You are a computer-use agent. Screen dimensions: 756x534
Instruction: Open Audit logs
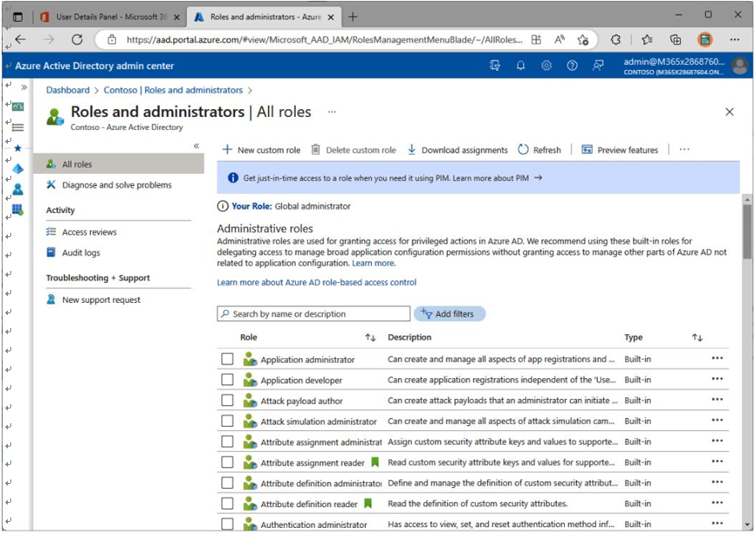(74, 253)
